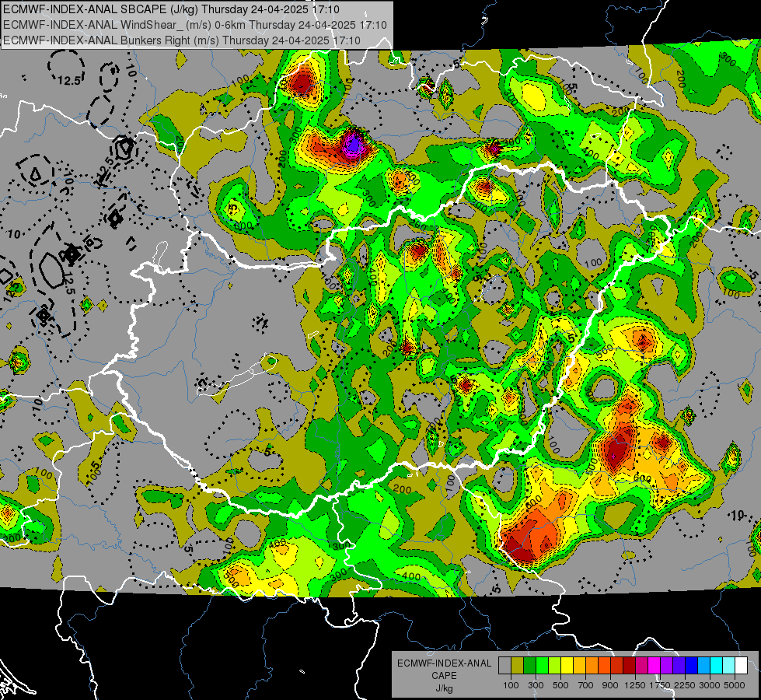
Task: Click the 3000 tick label in legend
Action: click(x=710, y=685)
